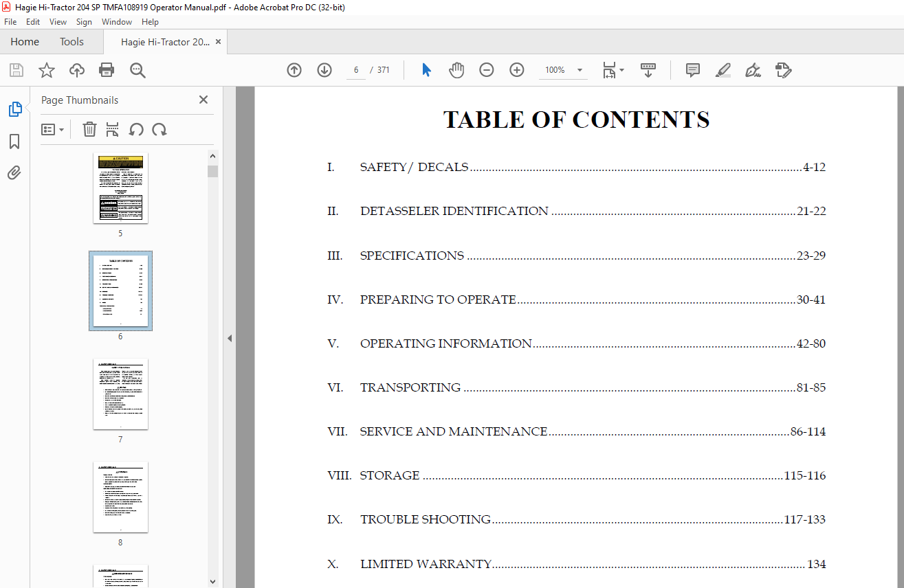Click the upload to cloud icon
Screen dimensions: 904x588
(x=76, y=70)
